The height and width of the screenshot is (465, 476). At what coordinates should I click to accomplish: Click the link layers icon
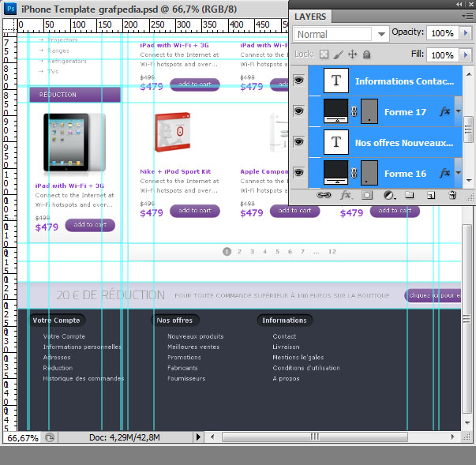click(324, 195)
